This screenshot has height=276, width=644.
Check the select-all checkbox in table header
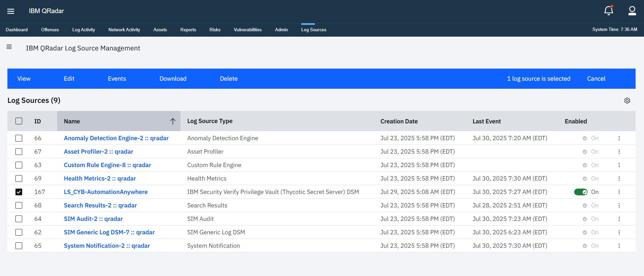coord(19,121)
